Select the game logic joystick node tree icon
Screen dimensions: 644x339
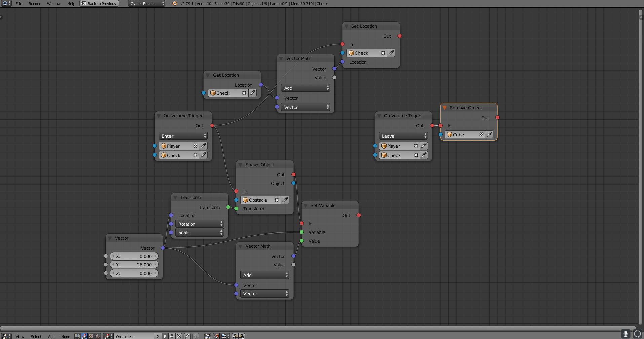point(108,336)
